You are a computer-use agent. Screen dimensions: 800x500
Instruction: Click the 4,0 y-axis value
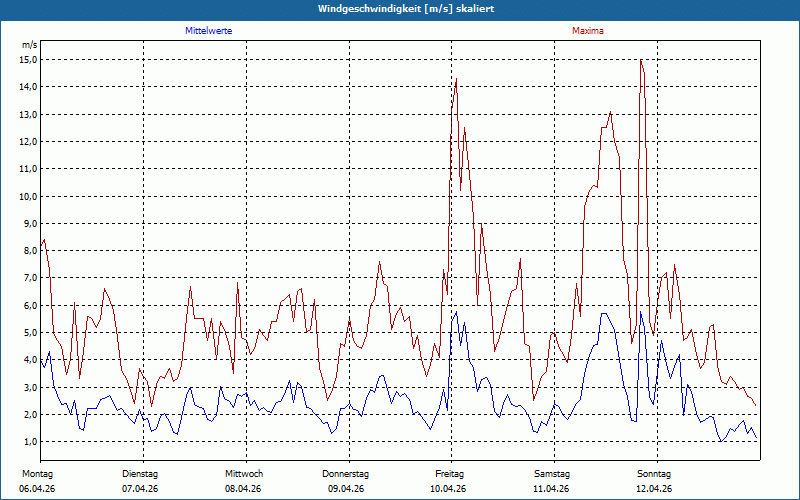click(31, 360)
